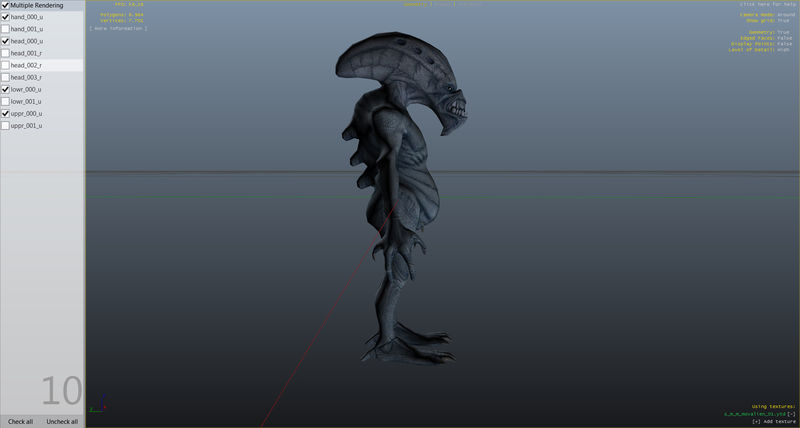This screenshot has height=428, width=800.
Task: Tick the head_002_r checkbox
Action: pos(6,65)
